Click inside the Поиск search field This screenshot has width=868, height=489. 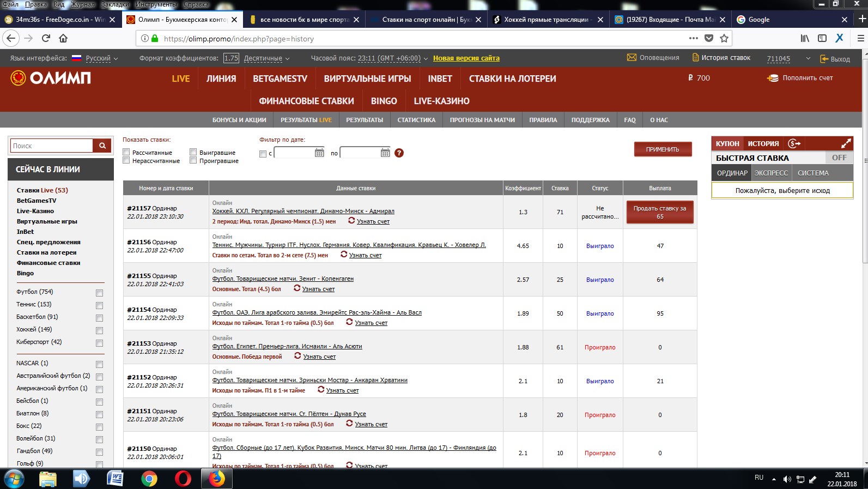(52, 146)
